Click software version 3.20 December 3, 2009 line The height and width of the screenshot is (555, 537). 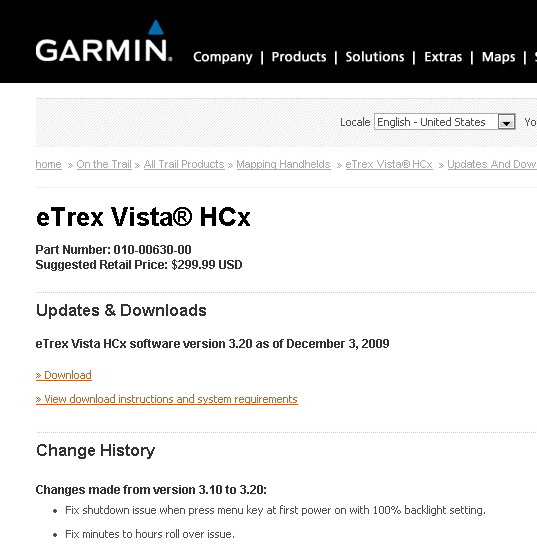click(x=212, y=344)
